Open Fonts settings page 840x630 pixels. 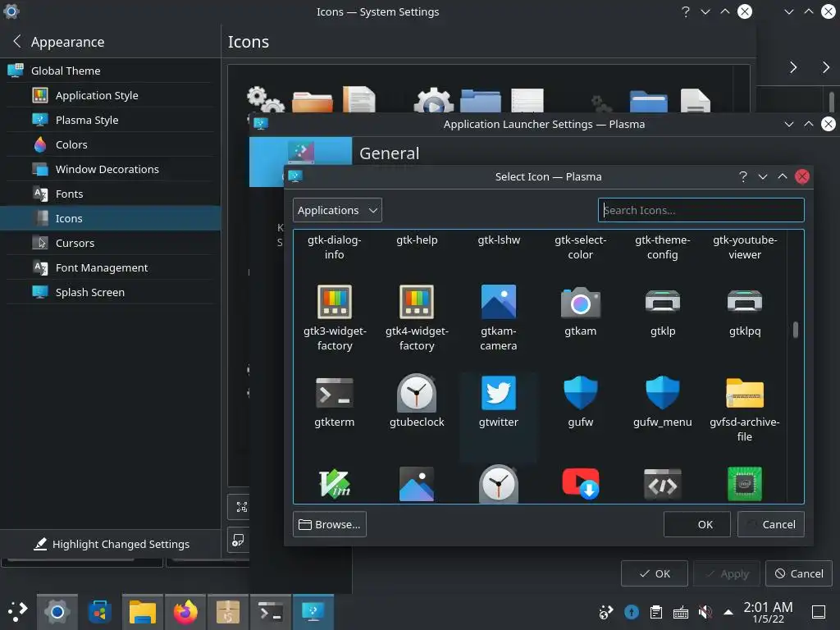point(111,194)
